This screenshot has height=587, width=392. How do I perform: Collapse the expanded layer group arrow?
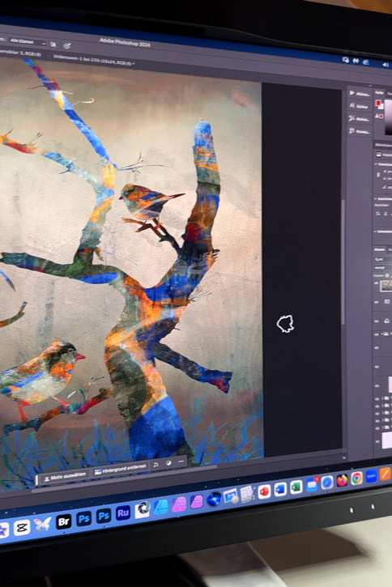pos(381,334)
